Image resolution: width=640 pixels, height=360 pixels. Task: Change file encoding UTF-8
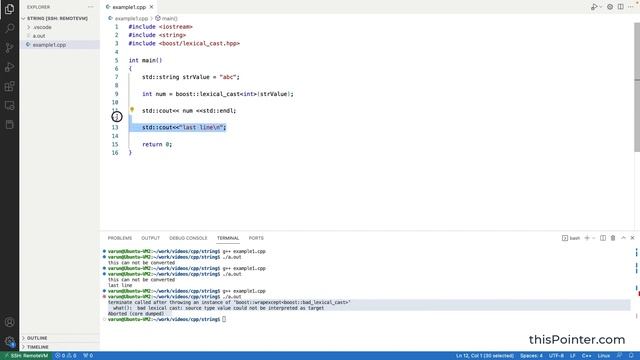(x=556, y=356)
